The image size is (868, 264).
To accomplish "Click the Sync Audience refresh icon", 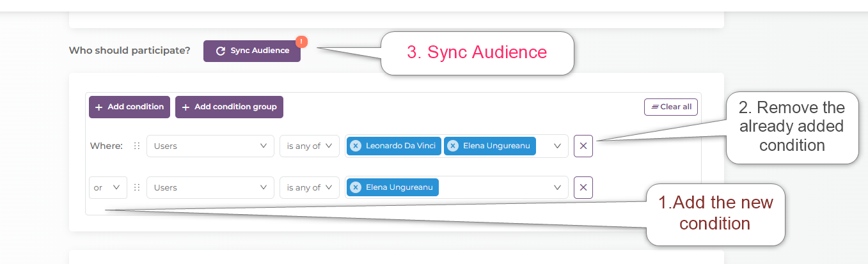I will [221, 51].
